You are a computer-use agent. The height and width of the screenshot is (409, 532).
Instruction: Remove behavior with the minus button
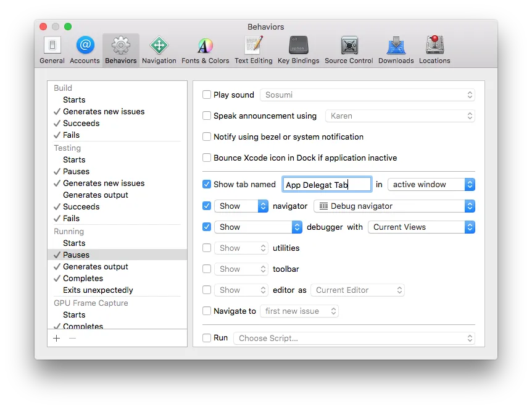point(72,338)
